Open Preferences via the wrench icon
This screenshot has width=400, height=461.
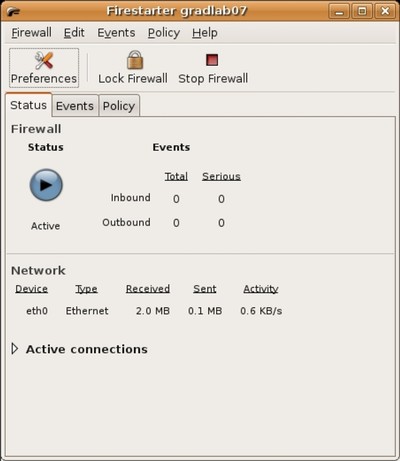pyautogui.click(x=44, y=61)
